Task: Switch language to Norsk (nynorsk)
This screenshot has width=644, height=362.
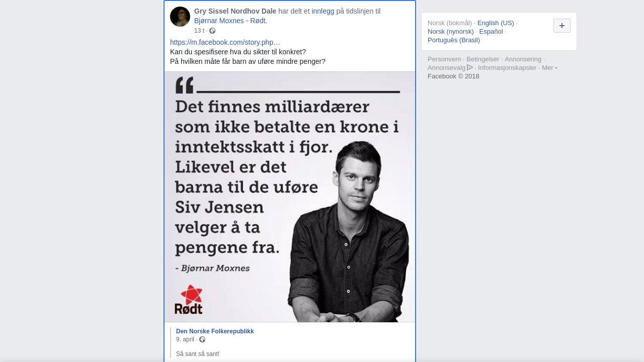Action: 451,32
